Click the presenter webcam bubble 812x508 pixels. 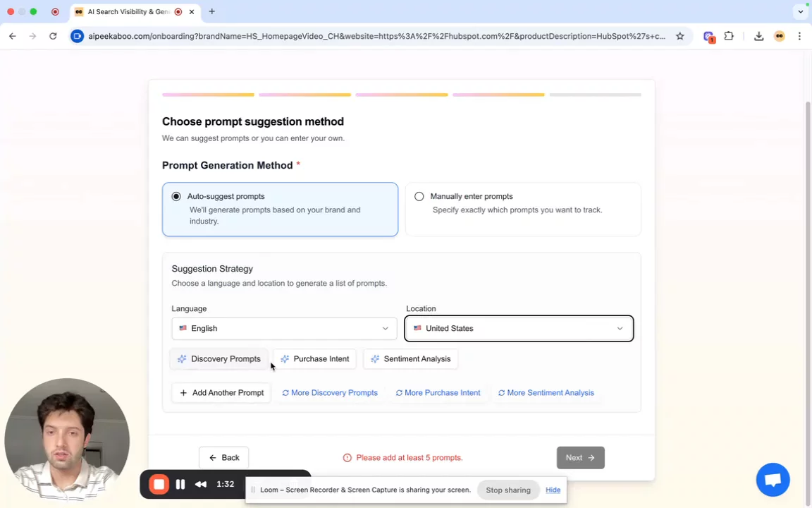coord(67,440)
